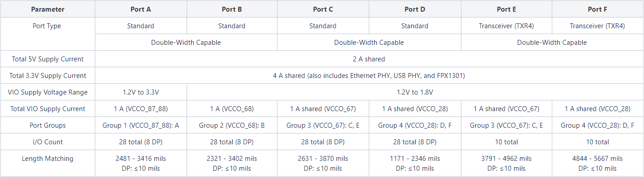Select Transceiver (TXR4) under Port E
Screen dimensions: 644x177
pos(506,26)
